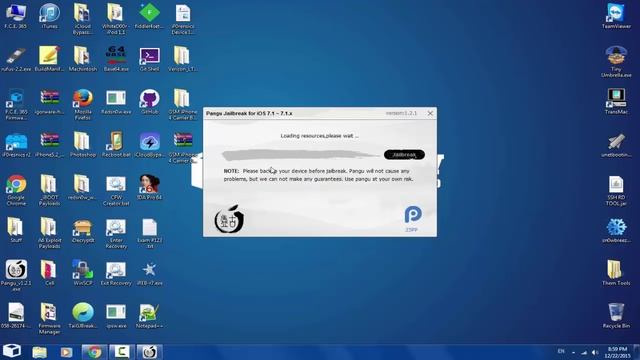Open the Photoshop folder
The width and height of the screenshot is (640, 360).
[x=82, y=144]
